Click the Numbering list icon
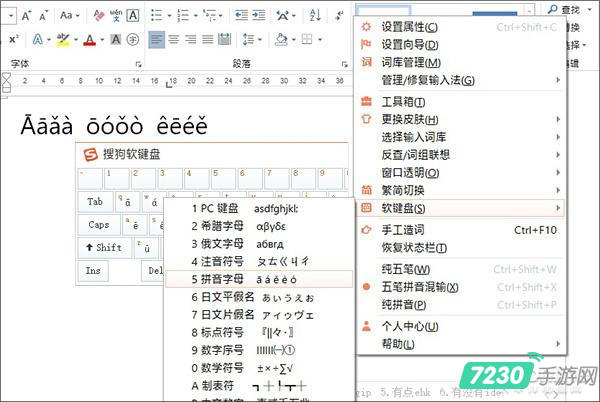 (183, 16)
